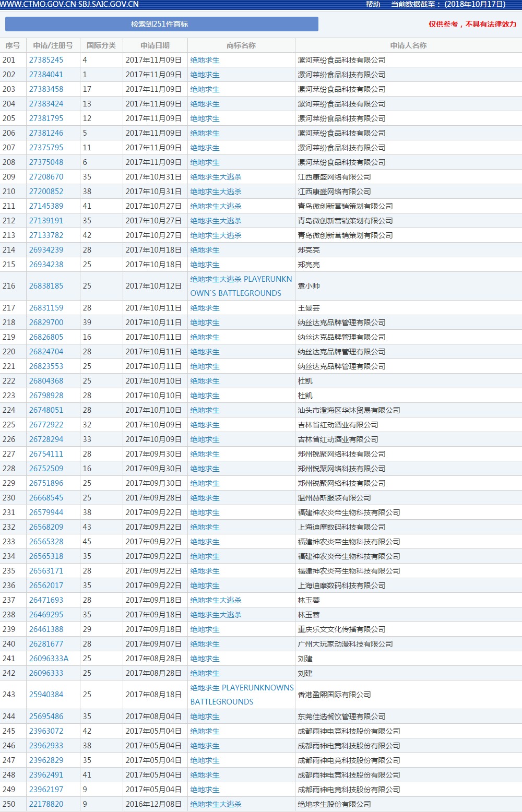
Task: Click the 帮助 help link
Action: [x=373, y=4]
